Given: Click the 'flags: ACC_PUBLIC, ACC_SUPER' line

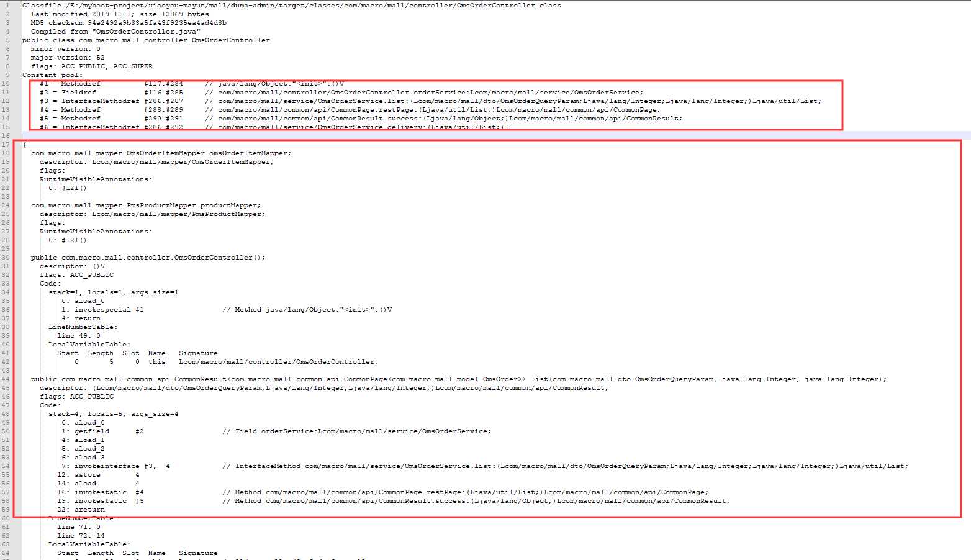Looking at the screenshot, I should tap(92, 66).
